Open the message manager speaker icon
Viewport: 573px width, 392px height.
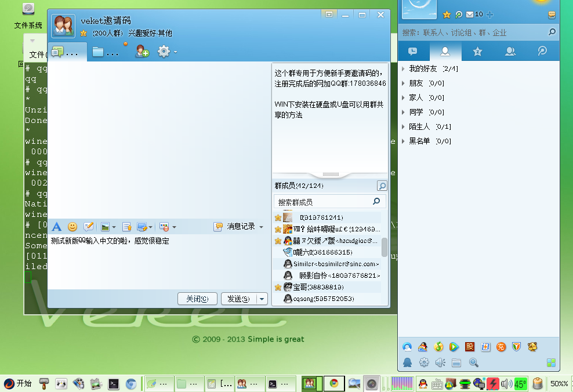(x=440, y=362)
